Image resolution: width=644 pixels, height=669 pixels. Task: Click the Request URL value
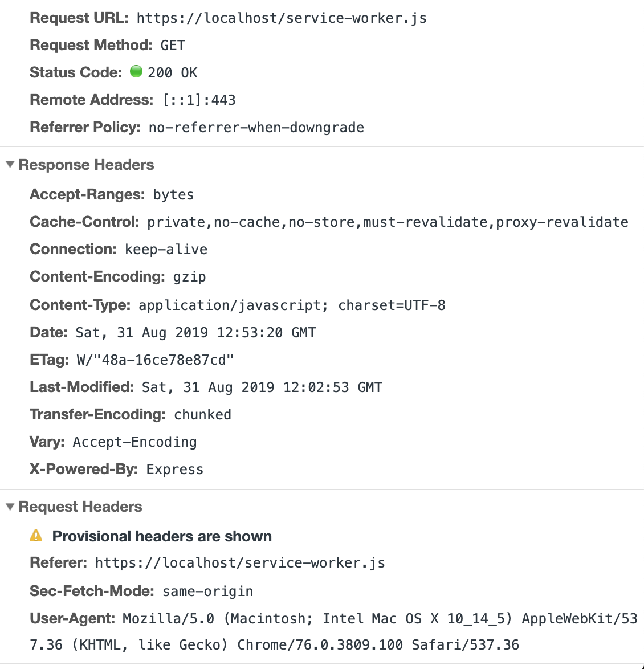282,18
